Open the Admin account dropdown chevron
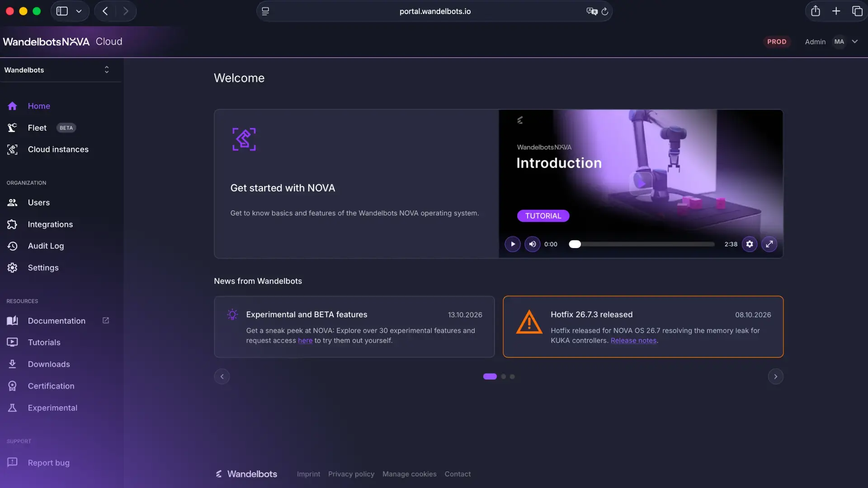868x488 pixels. [855, 42]
